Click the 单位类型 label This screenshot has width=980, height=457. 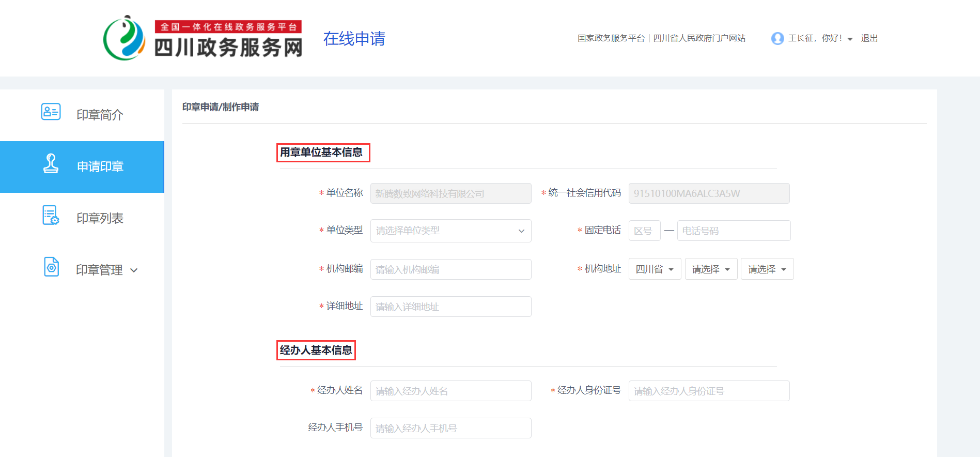click(345, 230)
